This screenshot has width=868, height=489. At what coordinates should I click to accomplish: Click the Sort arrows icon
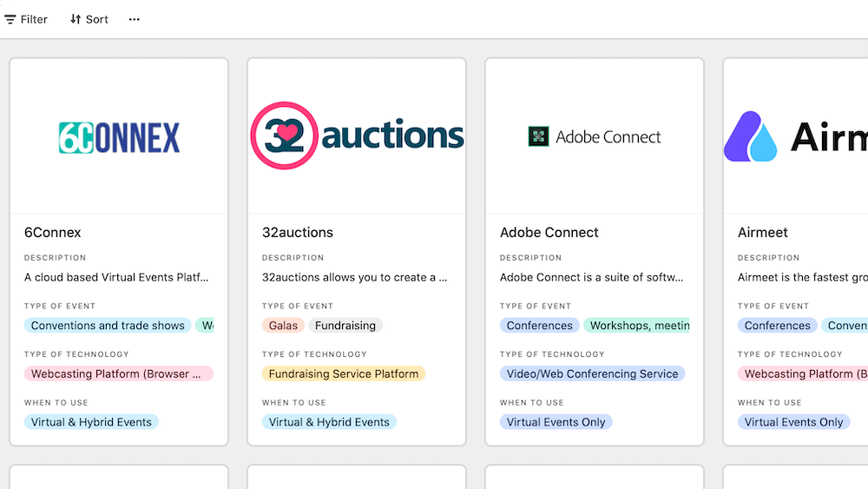pos(76,19)
